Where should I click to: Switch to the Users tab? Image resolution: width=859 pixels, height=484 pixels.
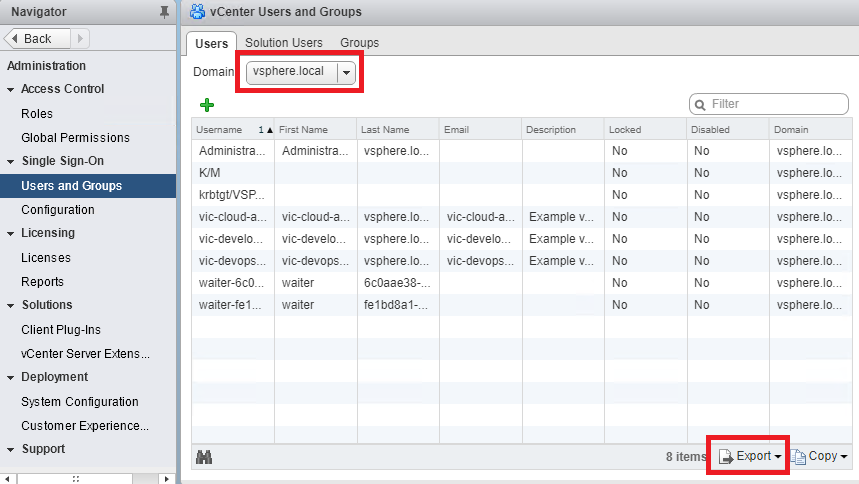[x=211, y=43]
